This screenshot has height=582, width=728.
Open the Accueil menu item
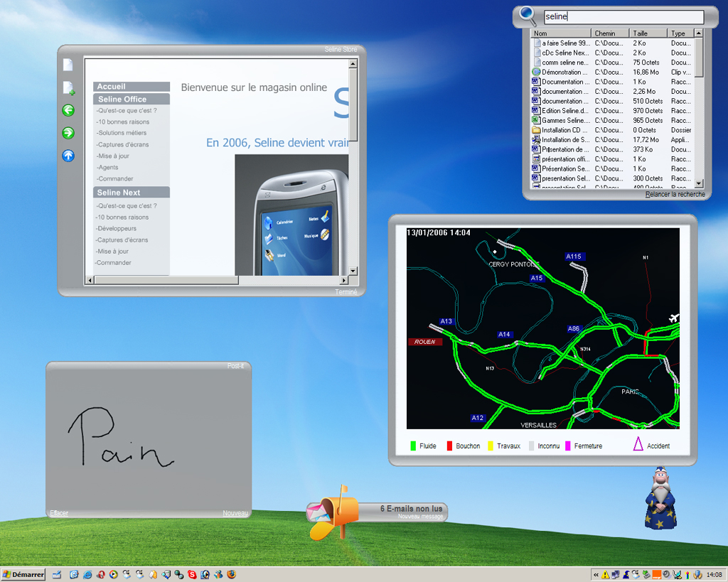111,87
